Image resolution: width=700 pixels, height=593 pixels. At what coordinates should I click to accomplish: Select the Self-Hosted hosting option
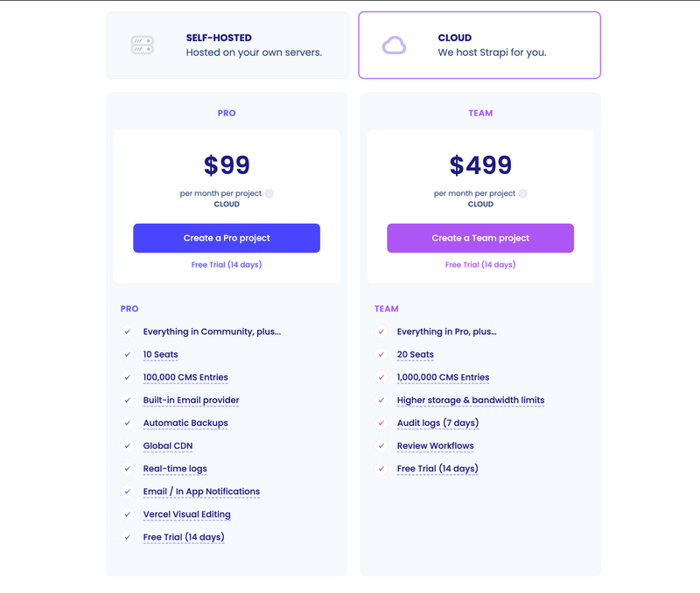tap(227, 45)
